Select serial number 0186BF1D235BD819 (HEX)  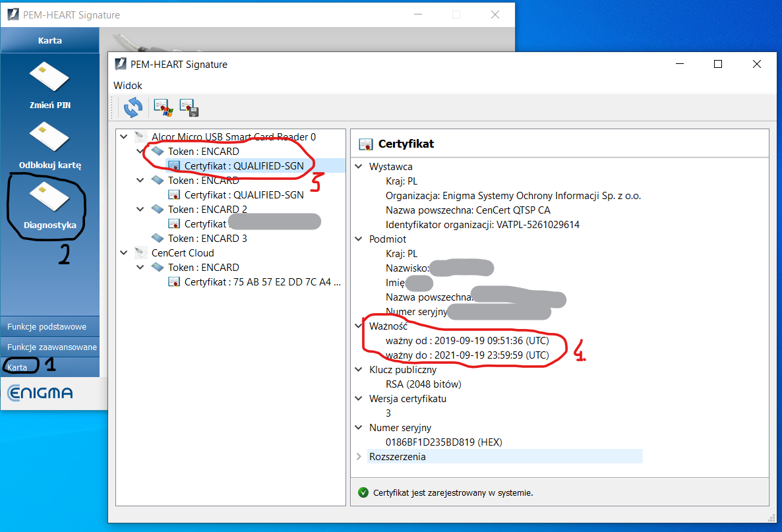(444, 442)
